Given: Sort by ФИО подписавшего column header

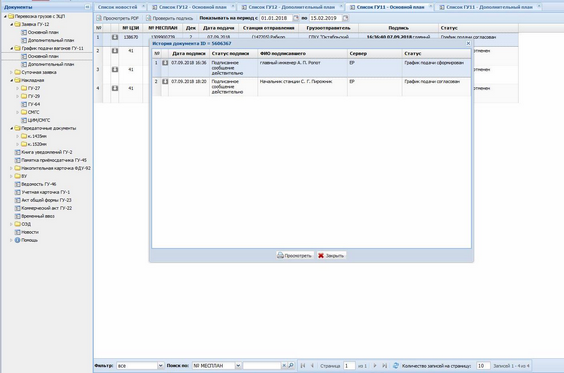Looking at the screenshot, I should [x=302, y=53].
